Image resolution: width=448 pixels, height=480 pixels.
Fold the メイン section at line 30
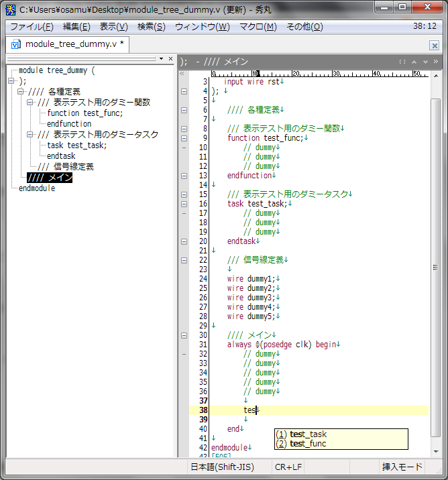click(184, 335)
